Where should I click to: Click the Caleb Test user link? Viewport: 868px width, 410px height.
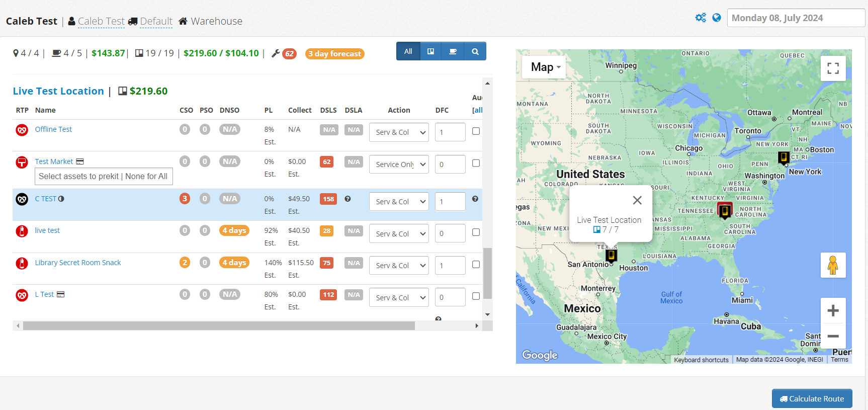(101, 21)
